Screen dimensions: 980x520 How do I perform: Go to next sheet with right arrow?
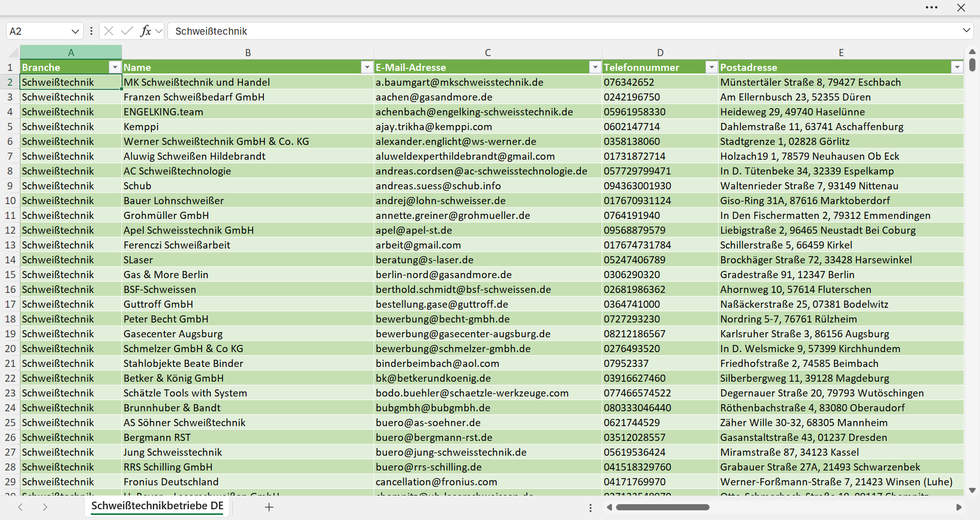tap(45, 507)
